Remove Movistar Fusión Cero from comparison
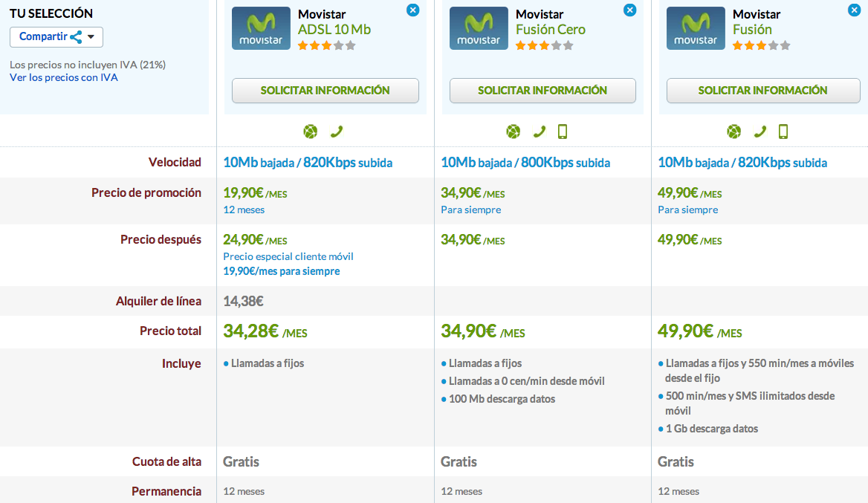 tap(630, 10)
